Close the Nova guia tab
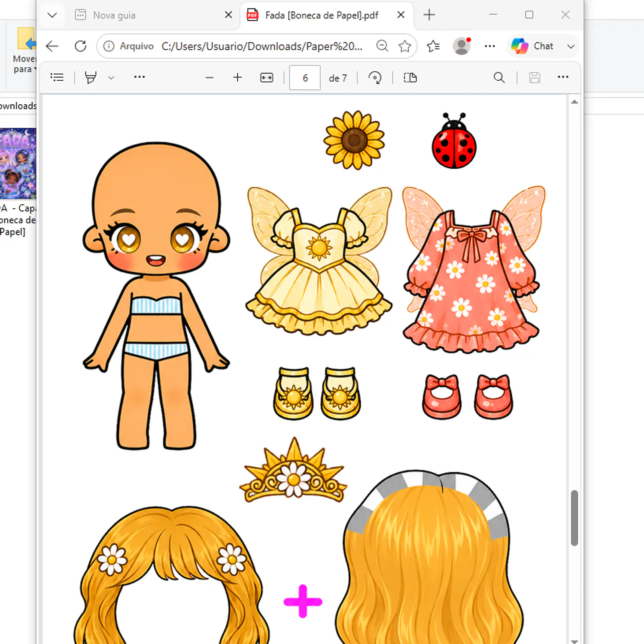 [x=228, y=15]
